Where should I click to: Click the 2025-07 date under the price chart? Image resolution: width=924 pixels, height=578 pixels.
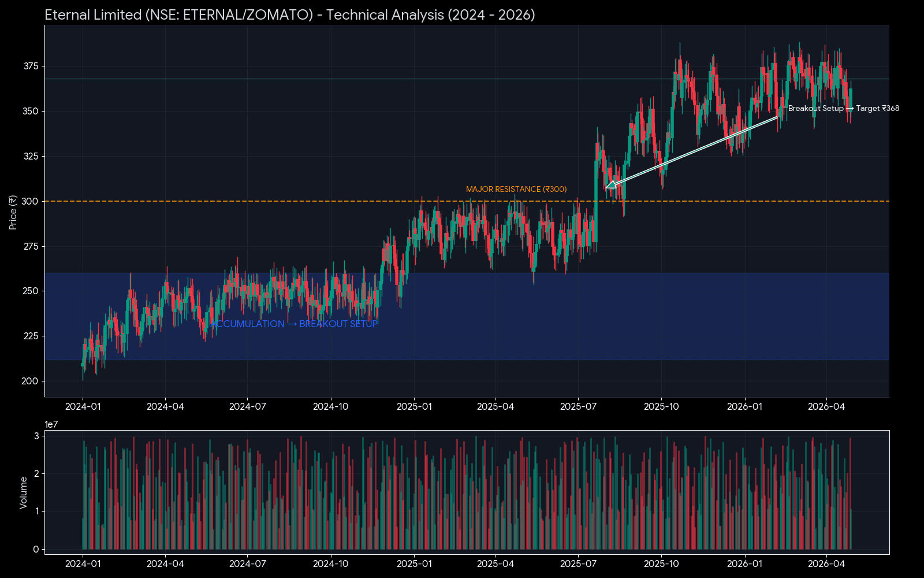coord(578,407)
